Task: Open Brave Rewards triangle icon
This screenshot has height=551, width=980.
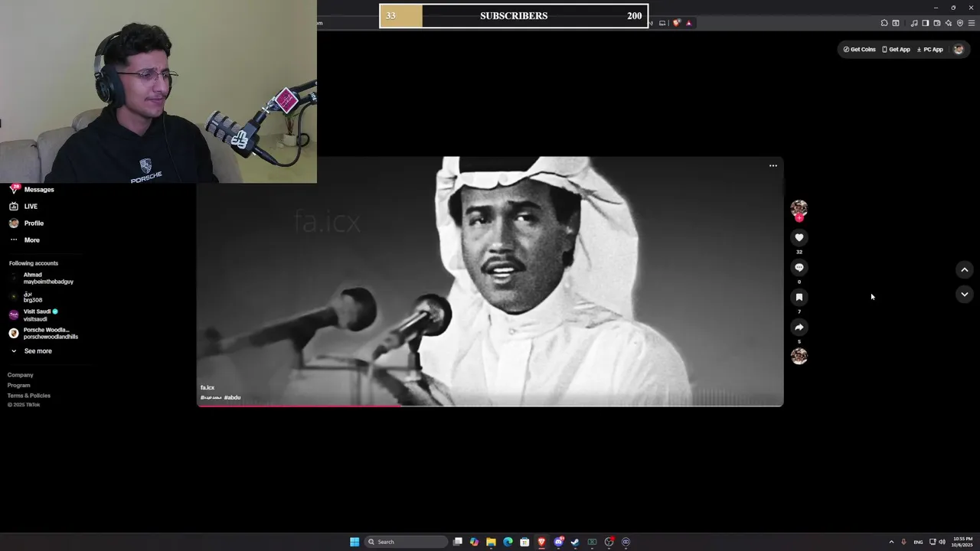Action: [x=688, y=23]
